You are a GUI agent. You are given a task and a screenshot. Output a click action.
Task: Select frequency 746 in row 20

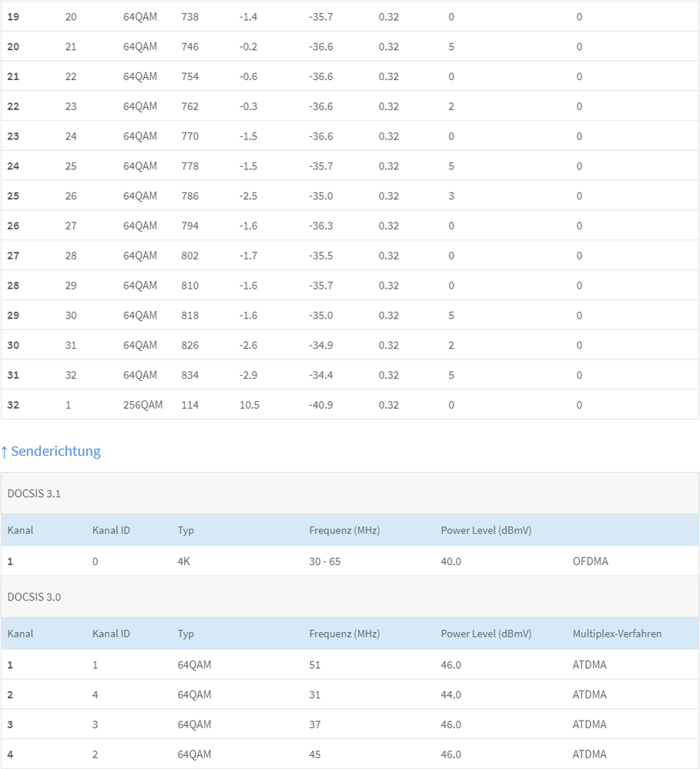190,47
